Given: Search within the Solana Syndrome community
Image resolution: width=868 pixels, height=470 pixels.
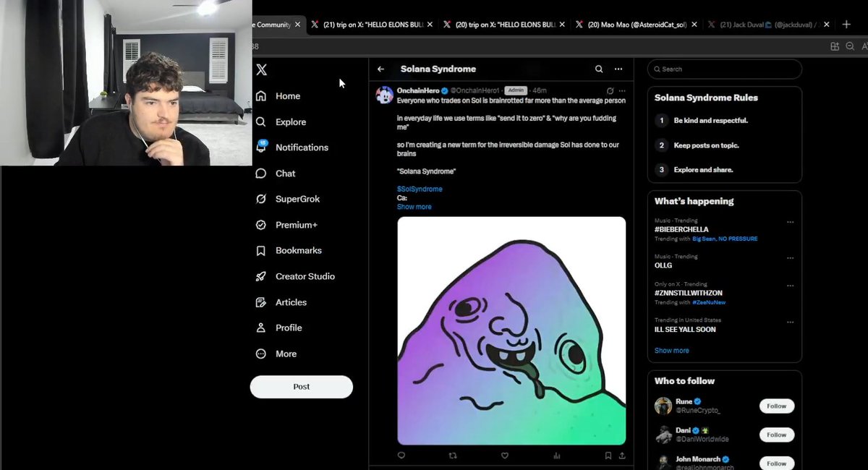Looking at the screenshot, I should coord(599,69).
